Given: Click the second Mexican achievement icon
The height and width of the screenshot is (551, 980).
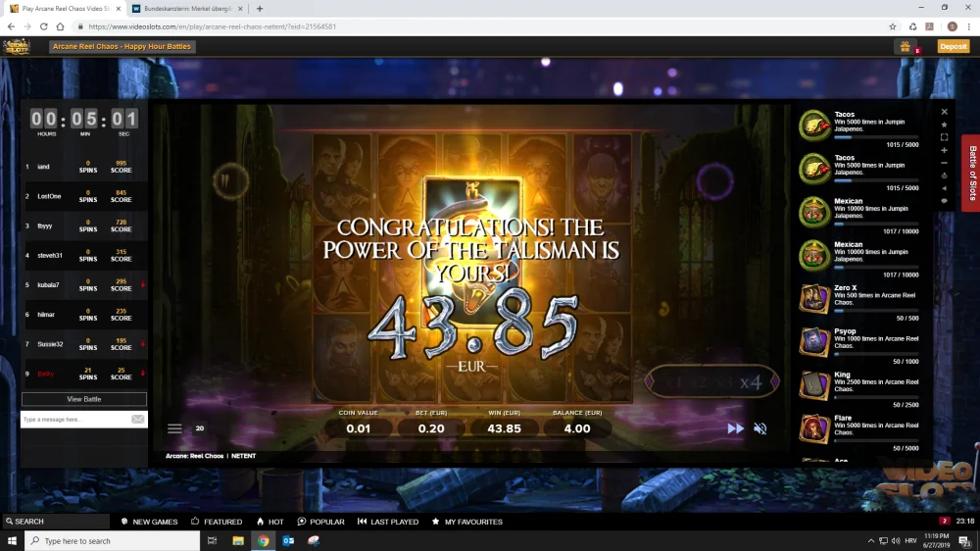Looking at the screenshot, I should 814,255.
